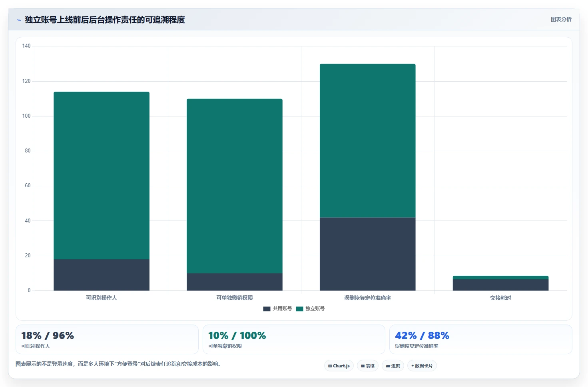Click the dark bar segment for 可单独撤销权限

(235, 282)
